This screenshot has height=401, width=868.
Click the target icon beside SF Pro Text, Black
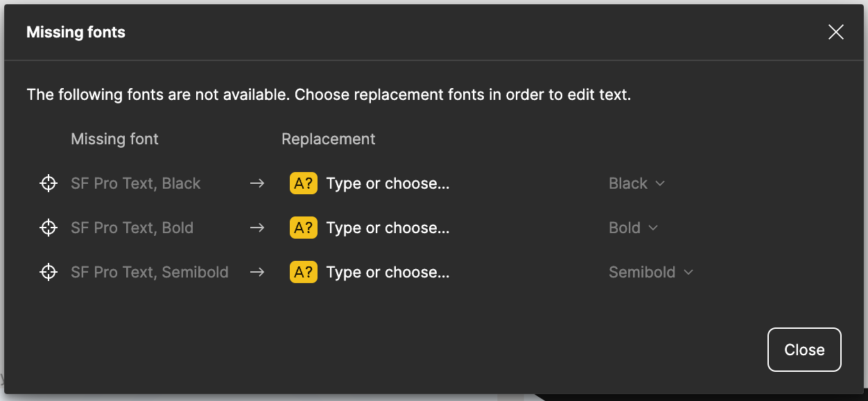48,183
